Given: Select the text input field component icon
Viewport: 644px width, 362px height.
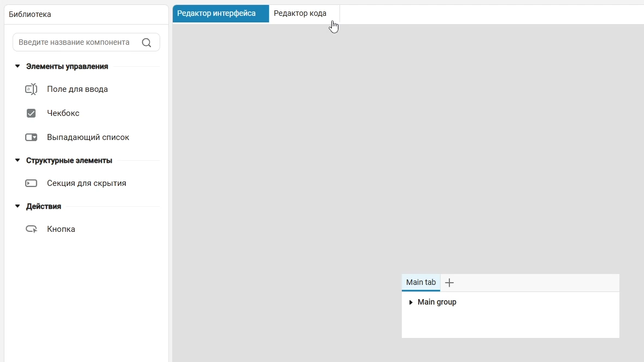Looking at the screenshot, I should (31, 89).
